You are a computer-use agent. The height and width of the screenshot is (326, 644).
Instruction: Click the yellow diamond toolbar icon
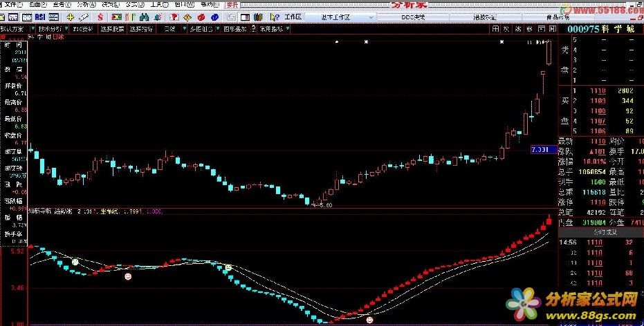pyautogui.click(x=187, y=17)
